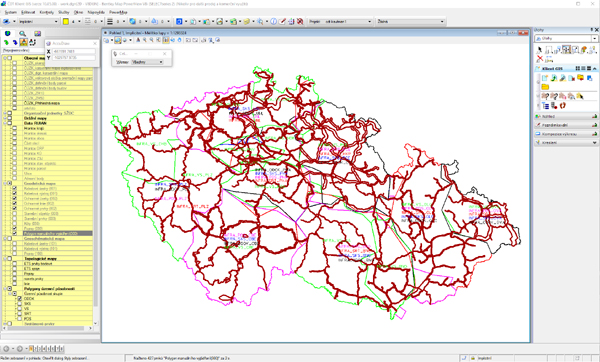Click the red X delete element tool
600x362 pixels.
coord(540,59)
